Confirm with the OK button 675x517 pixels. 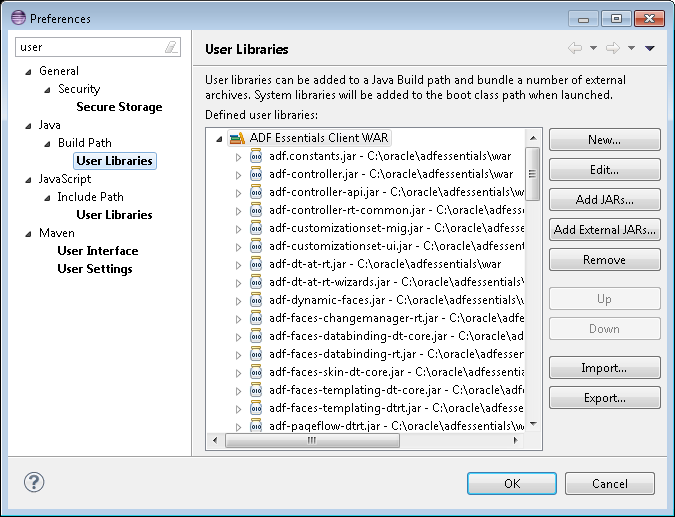(512, 483)
